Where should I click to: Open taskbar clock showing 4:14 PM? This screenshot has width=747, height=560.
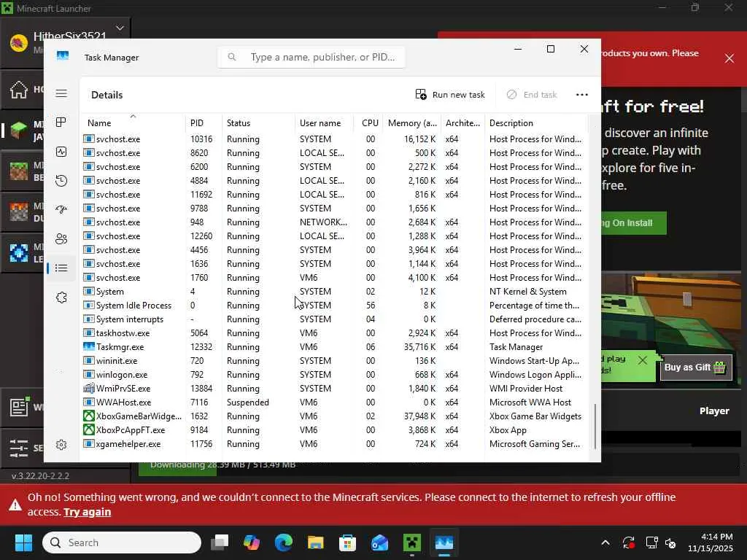point(711,542)
